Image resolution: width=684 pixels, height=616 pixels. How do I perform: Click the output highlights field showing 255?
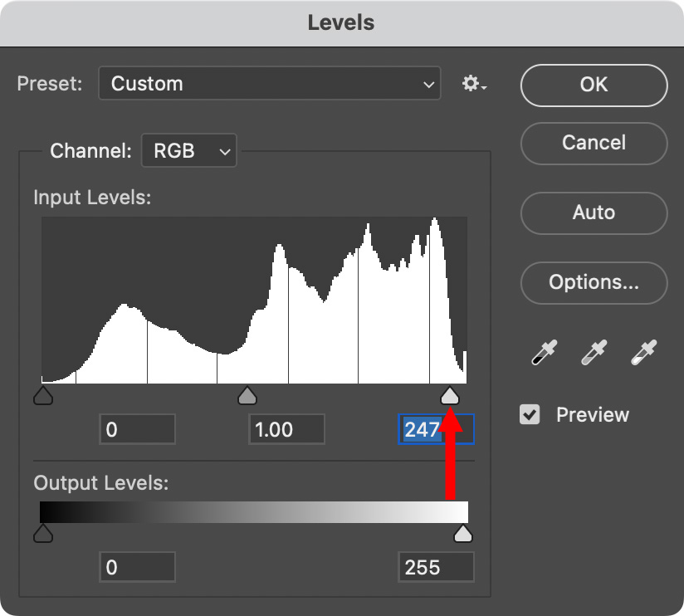pyautogui.click(x=437, y=568)
